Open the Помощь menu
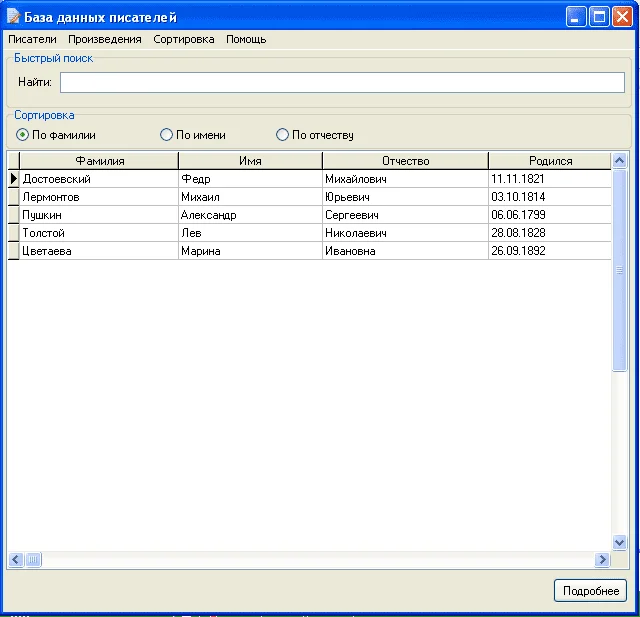The width and height of the screenshot is (640, 617). 246,40
